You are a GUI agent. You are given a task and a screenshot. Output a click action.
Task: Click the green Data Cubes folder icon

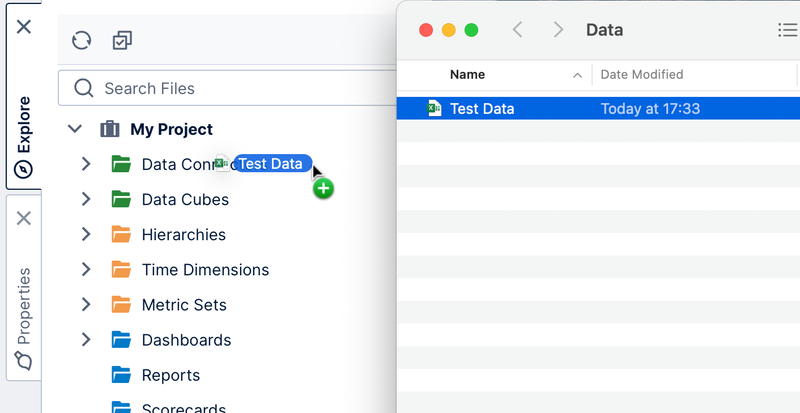pyautogui.click(x=121, y=199)
